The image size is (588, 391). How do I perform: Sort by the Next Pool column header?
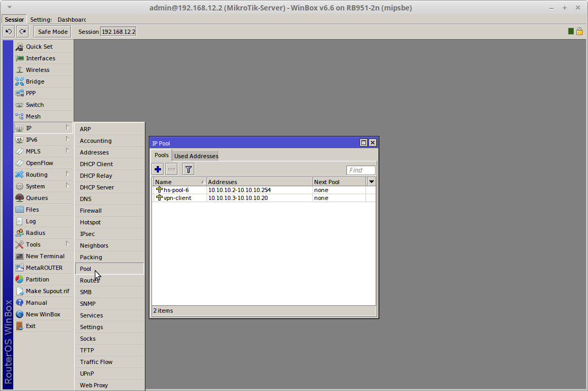[x=339, y=181]
